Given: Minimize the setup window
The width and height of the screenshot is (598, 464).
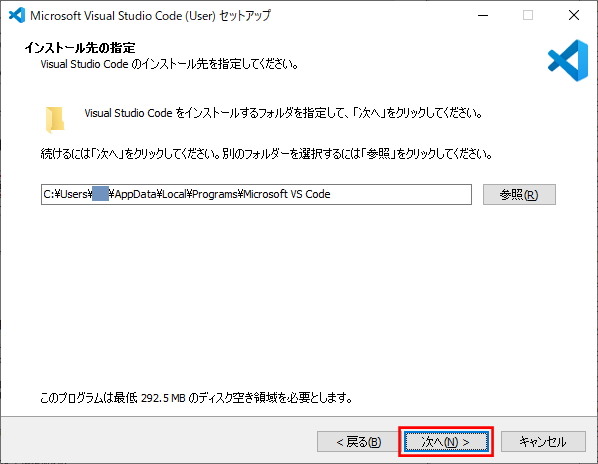Looking at the screenshot, I should tap(483, 15).
